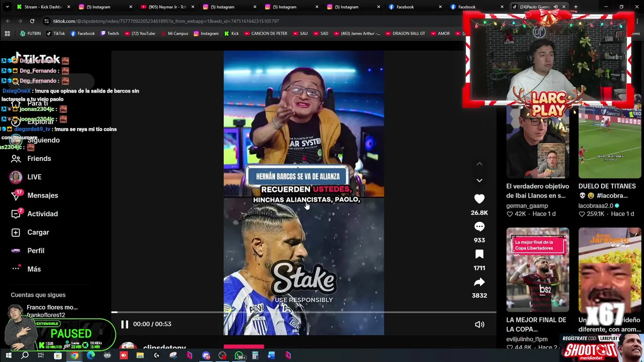The width and height of the screenshot is (644, 362).
Task: Click the LIVE avatar icon
Action: tap(16, 177)
